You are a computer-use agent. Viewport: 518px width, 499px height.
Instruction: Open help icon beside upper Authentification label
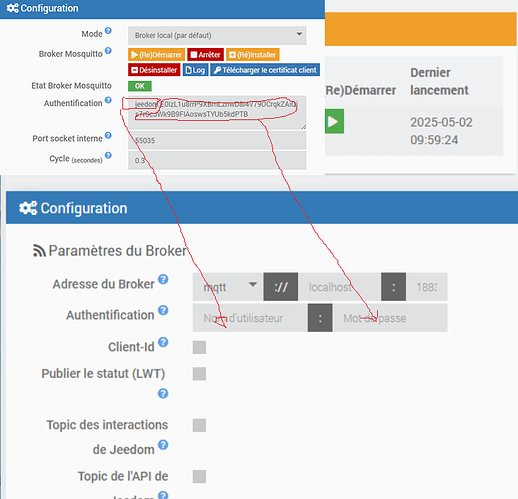(x=108, y=100)
